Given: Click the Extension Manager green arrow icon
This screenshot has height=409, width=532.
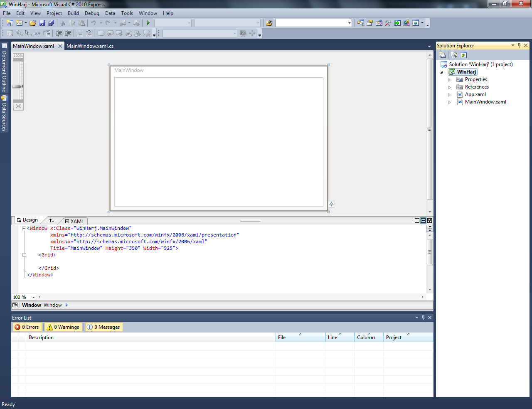Looking at the screenshot, I should coord(397,23).
